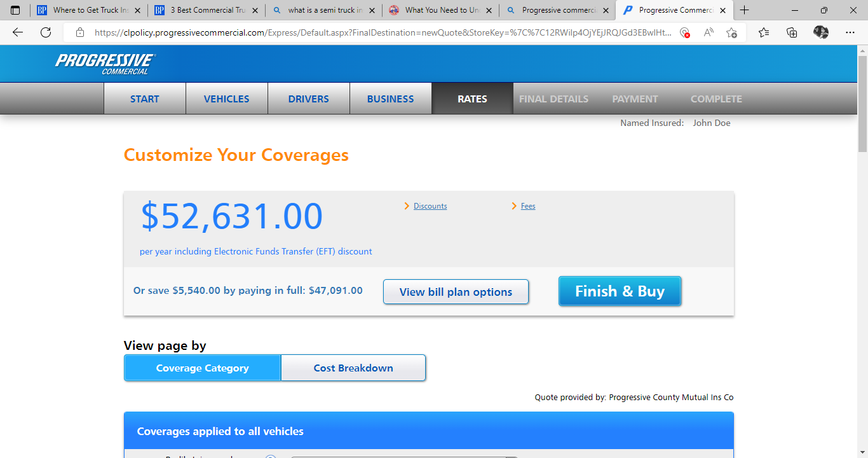Screen dimensions: 868x458
Task: Click the pay-in-full savings text
Action: [x=248, y=291]
